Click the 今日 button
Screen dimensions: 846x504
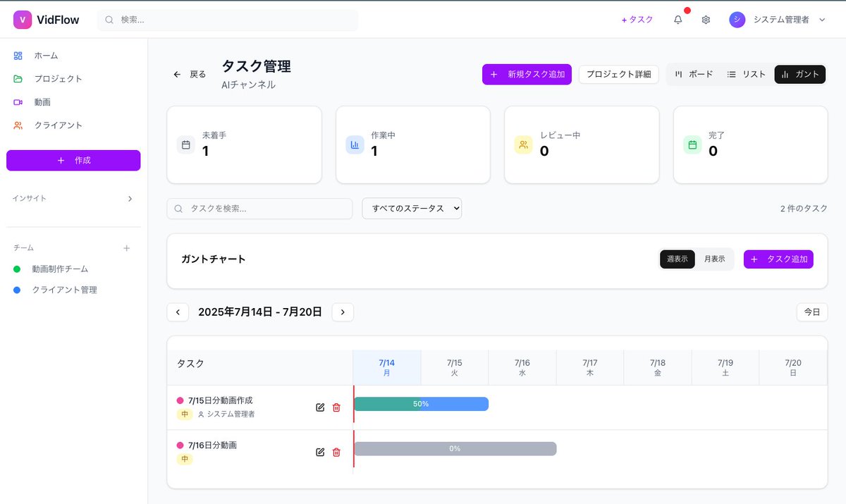[x=812, y=312]
